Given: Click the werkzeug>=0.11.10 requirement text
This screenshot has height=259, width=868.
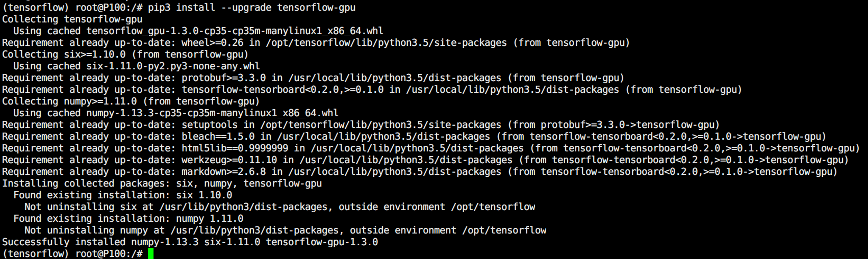Looking at the screenshot, I should click(x=229, y=160).
